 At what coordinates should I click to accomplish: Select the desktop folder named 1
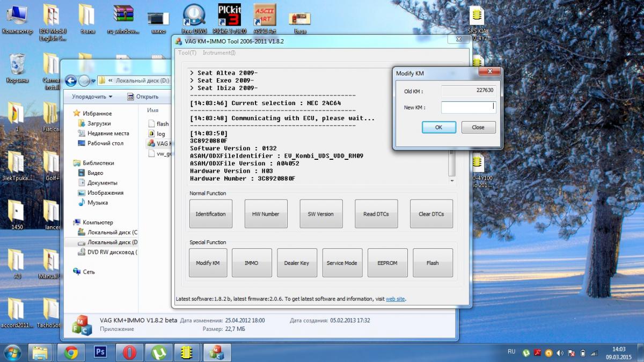click(16, 116)
